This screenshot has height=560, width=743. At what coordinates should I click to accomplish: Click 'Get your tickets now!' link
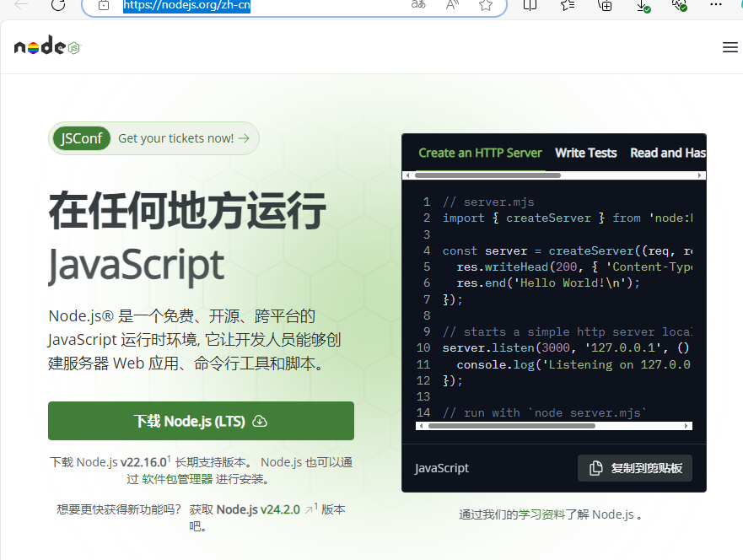[183, 138]
